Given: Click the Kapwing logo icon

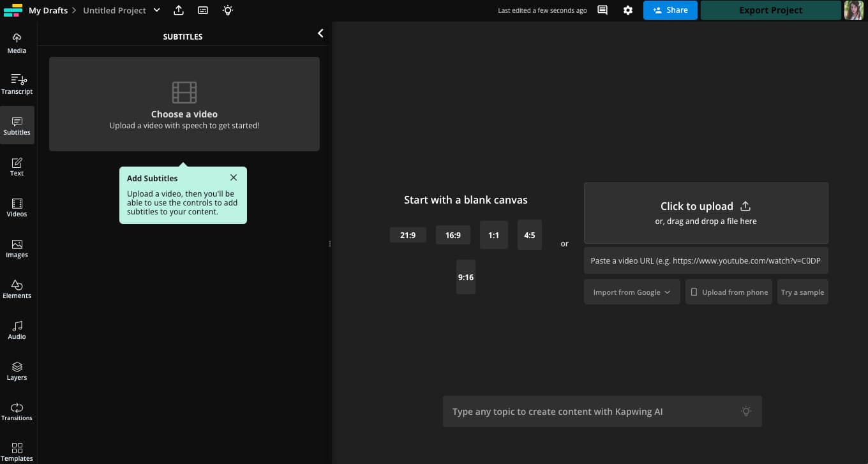Looking at the screenshot, I should pos(13,10).
